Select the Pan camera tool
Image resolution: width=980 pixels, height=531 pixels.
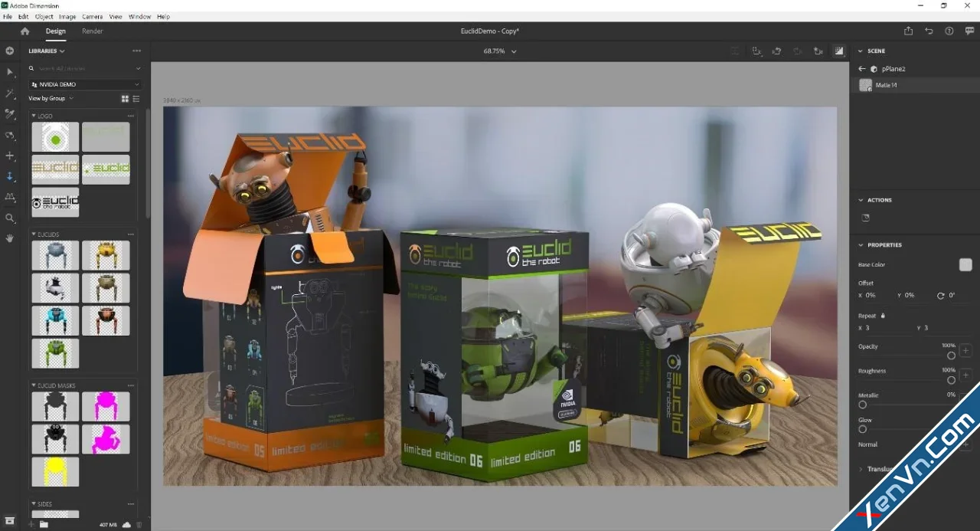pos(10,156)
